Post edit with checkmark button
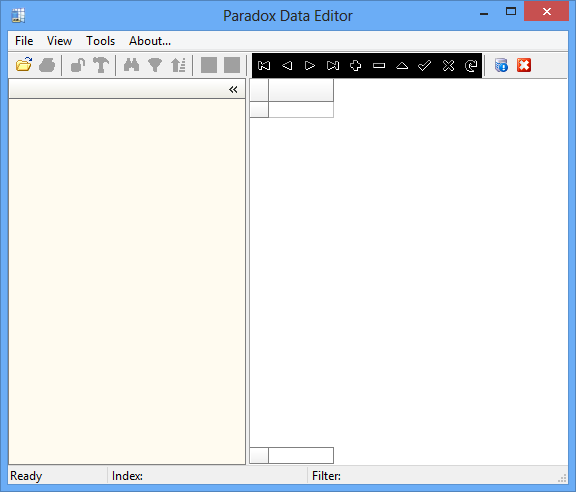Viewport: 576px width, 492px height. [x=425, y=66]
